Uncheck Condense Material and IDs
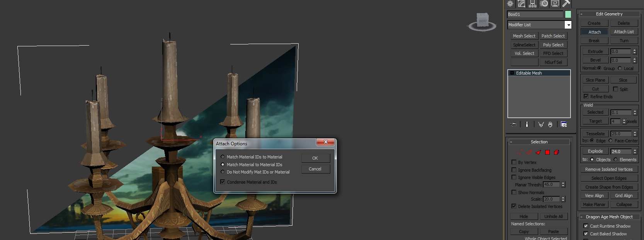The width and height of the screenshot is (644, 240). [223, 182]
